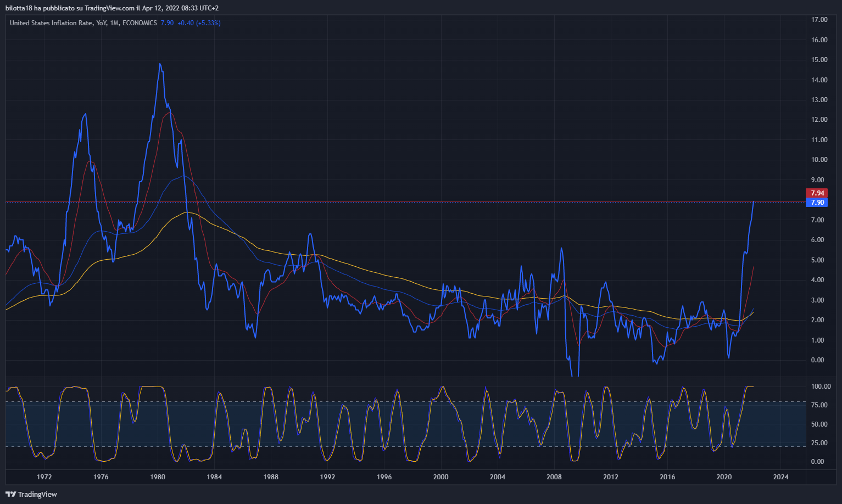Click the 1976 year label on time axis
Image resolution: width=842 pixels, height=504 pixels.
[101, 477]
